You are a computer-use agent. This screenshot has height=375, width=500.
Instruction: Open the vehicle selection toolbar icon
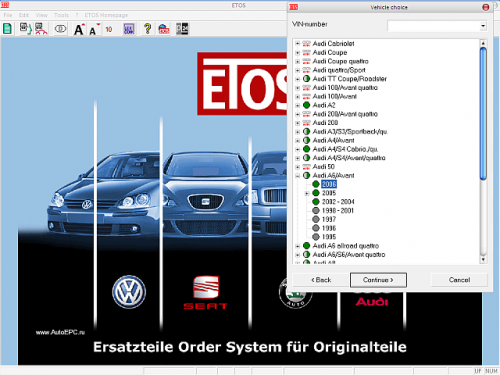point(25,29)
